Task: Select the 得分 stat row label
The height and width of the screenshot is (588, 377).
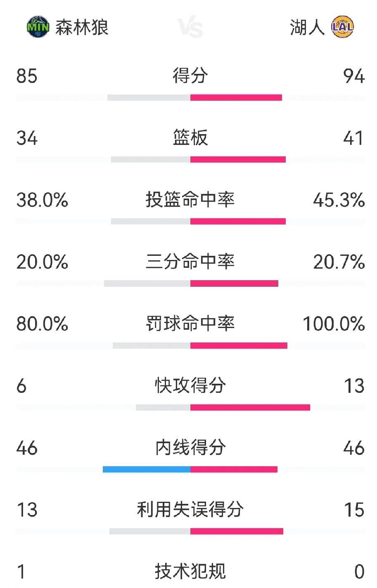Action: click(190, 76)
